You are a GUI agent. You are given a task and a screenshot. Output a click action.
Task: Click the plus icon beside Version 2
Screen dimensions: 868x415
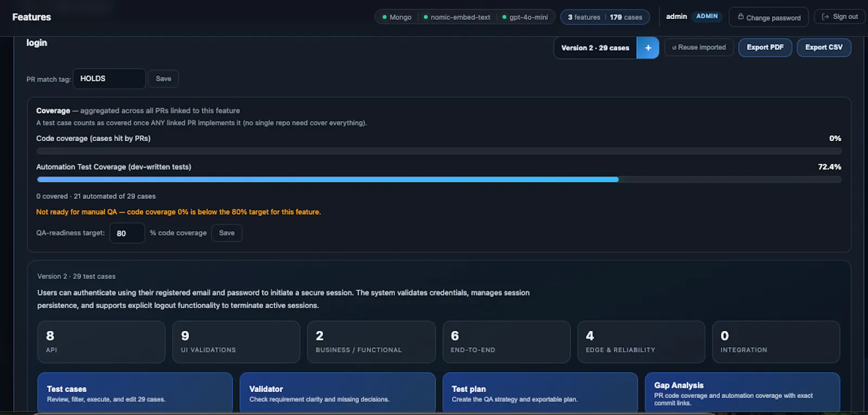pyautogui.click(x=648, y=48)
